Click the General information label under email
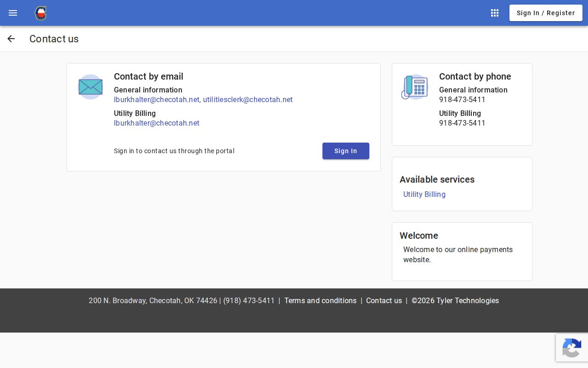 click(x=148, y=90)
